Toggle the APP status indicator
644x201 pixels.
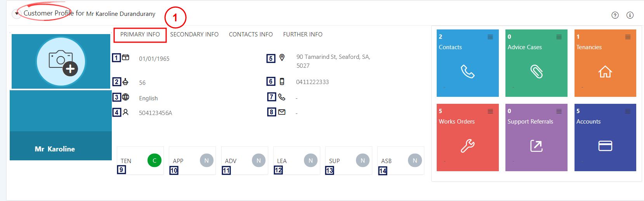(x=207, y=160)
